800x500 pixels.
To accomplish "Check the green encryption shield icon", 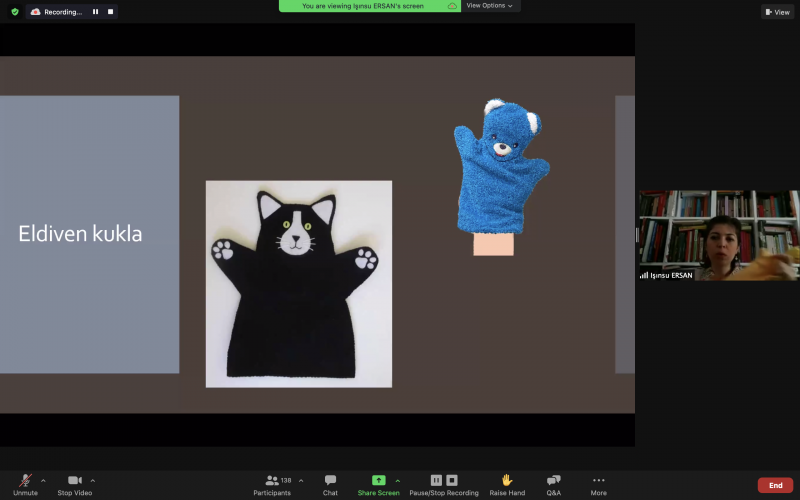I will pyautogui.click(x=15, y=12).
